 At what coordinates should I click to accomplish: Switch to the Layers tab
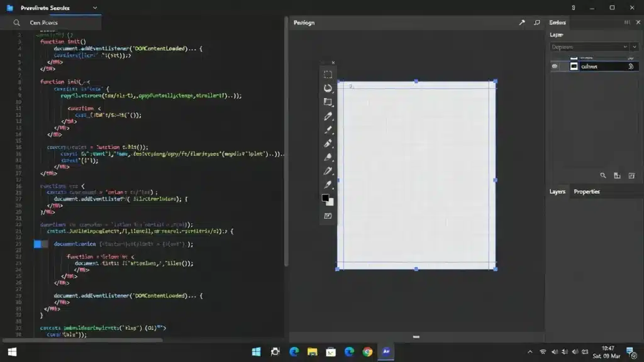[x=557, y=192]
